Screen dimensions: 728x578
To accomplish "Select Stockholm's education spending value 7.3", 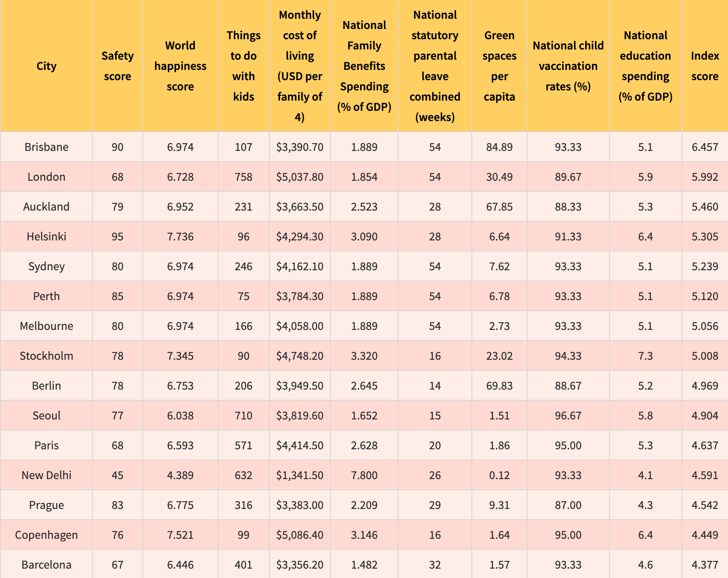I will (645, 356).
